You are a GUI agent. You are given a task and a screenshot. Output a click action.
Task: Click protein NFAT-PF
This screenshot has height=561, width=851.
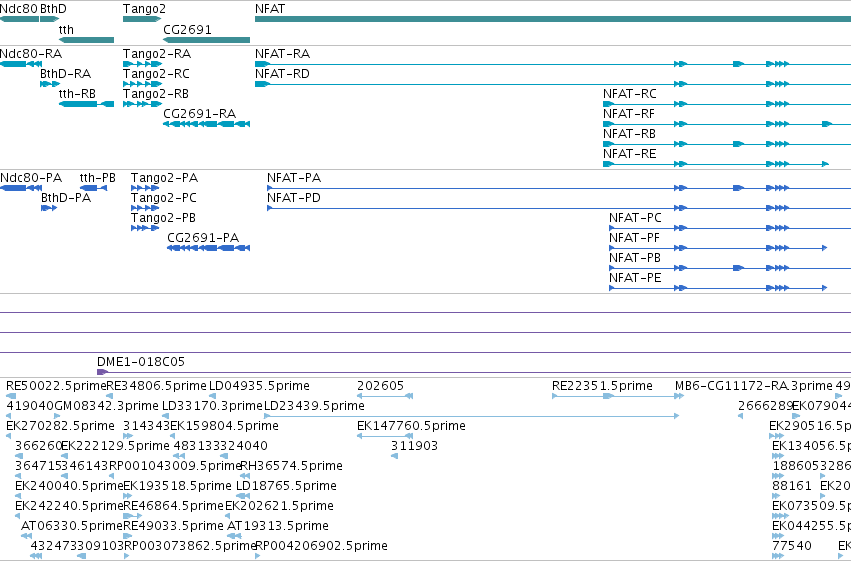click(x=634, y=239)
